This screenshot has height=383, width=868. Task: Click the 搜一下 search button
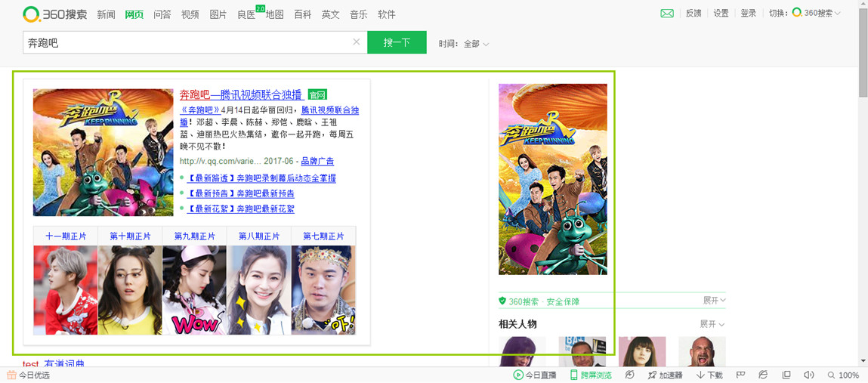pyautogui.click(x=397, y=42)
